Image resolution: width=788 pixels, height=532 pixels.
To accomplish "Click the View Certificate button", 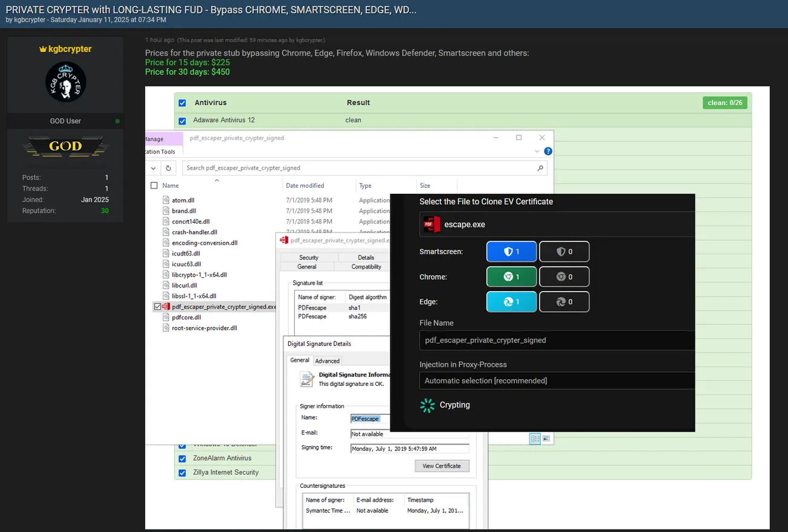I will (x=441, y=466).
